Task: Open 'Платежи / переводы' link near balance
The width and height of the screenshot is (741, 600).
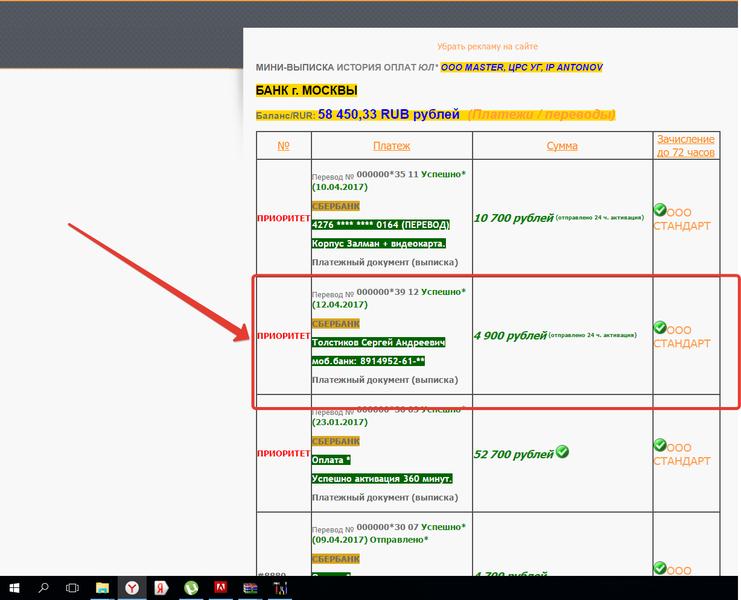Action: coord(542,115)
